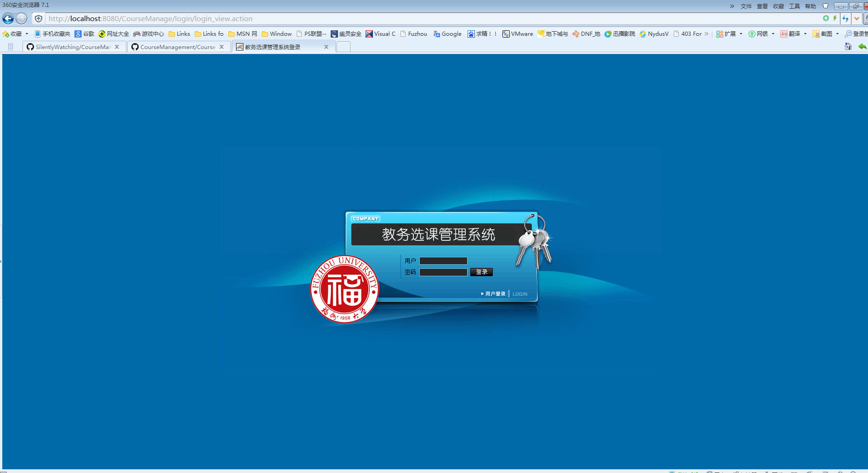Open the MSN 网 bookmark folder
Viewport: 868px width, 473px height.
click(x=242, y=34)
